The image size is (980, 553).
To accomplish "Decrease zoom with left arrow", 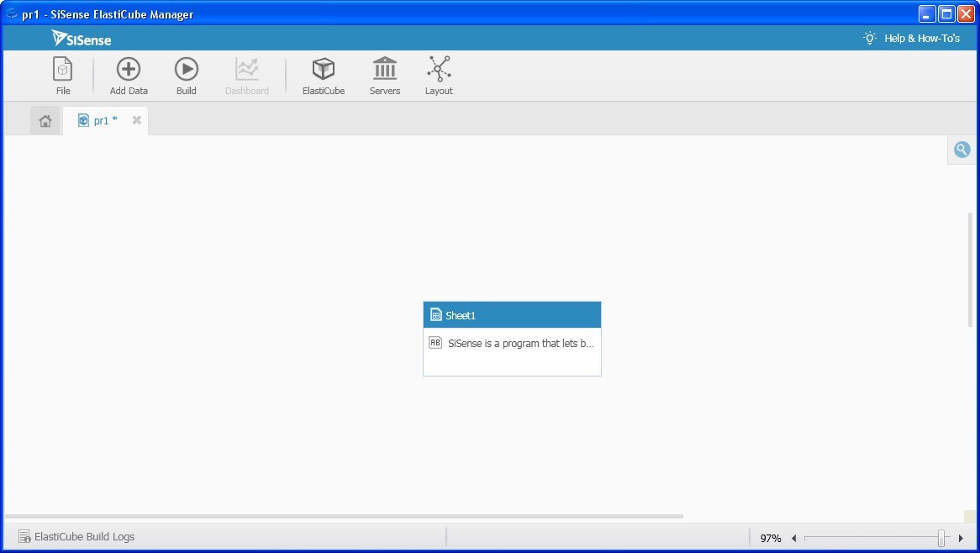I will (793, 538).
